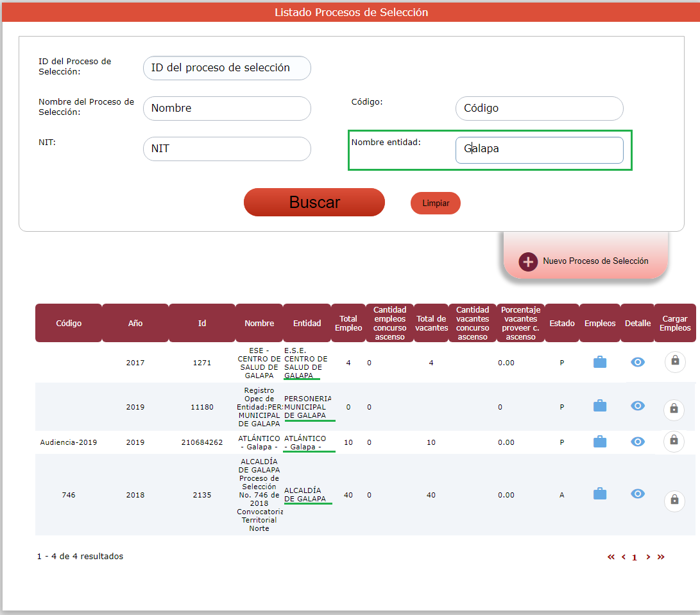The image size is (700, 615).
Task: Show details for Audiencia-2019 process
Action: click(x=637, y=442)
